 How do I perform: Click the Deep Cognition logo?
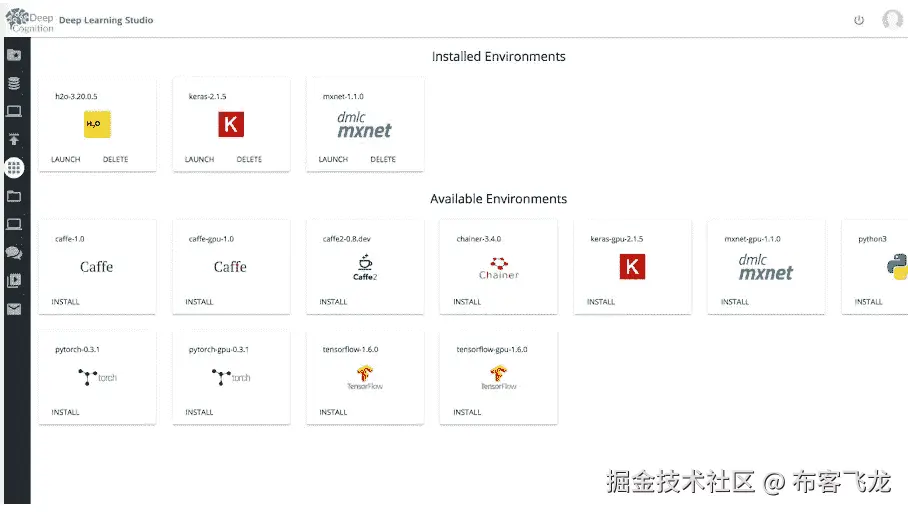(30, 20)
